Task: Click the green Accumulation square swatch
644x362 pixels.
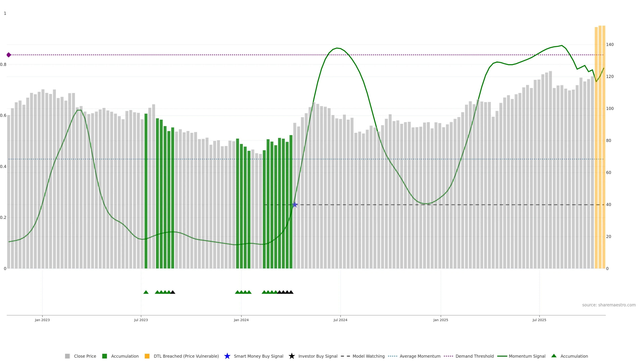Action: pos(104,356)
